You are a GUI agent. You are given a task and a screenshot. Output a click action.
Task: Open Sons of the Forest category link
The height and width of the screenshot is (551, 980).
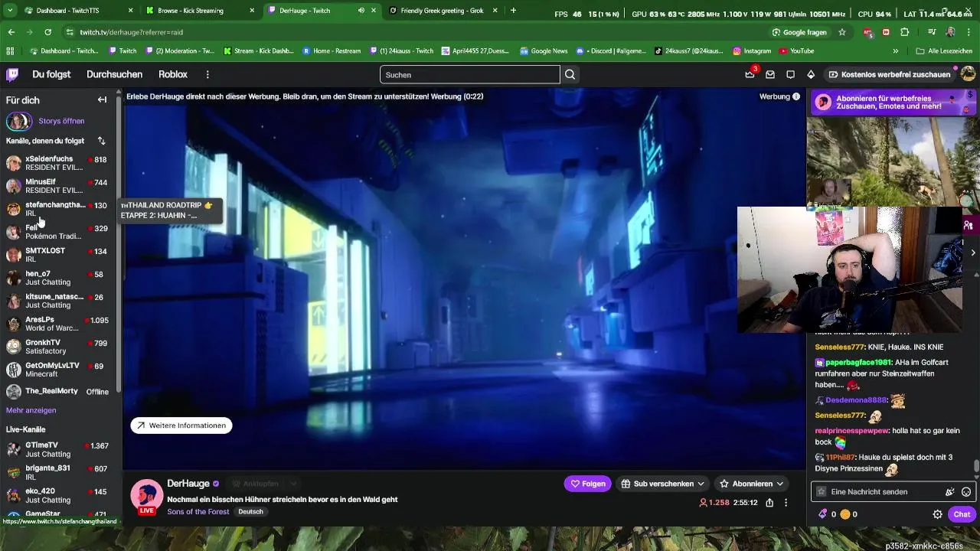(198, 511)
